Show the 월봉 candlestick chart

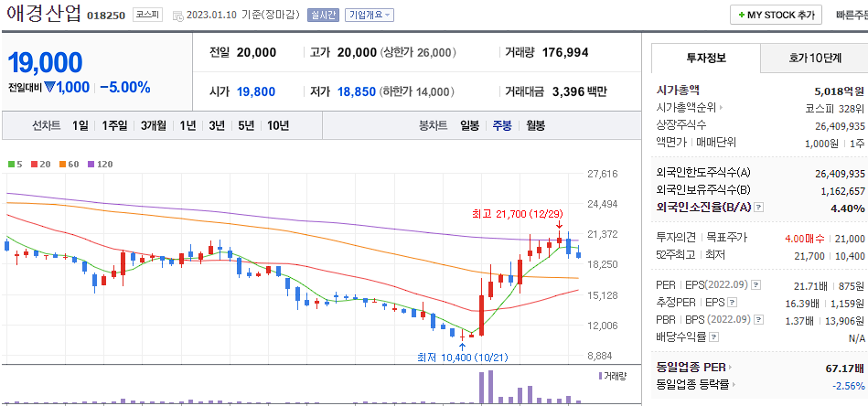[535, 125]
